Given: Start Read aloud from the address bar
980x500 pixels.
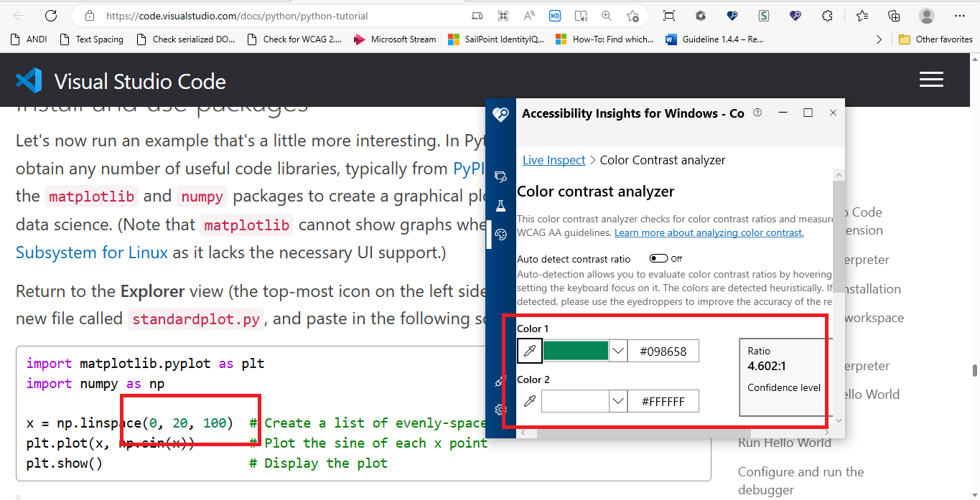Looking at the screenshot, I should [x=528, y=15].
